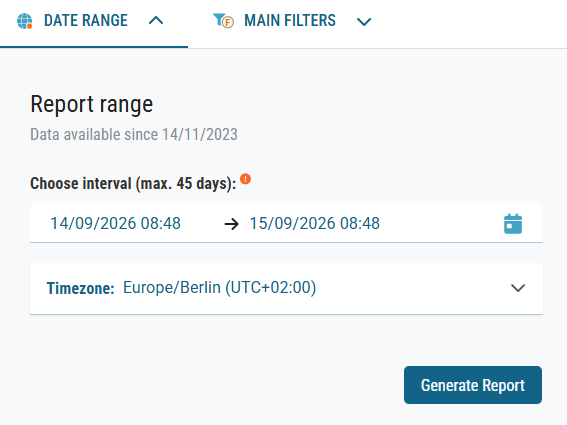Open the DATE RANGE tab
Screen dimensions: 567x425
coord(94,23)
